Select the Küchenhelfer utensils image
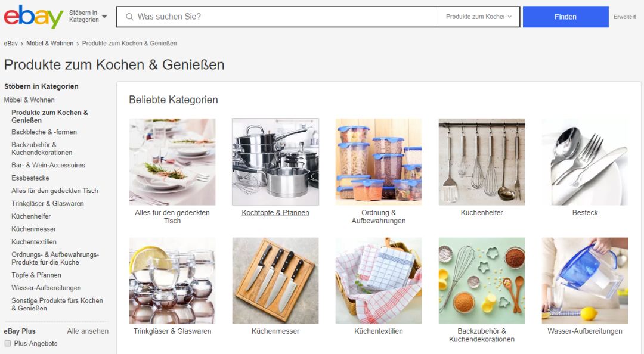 482,162
